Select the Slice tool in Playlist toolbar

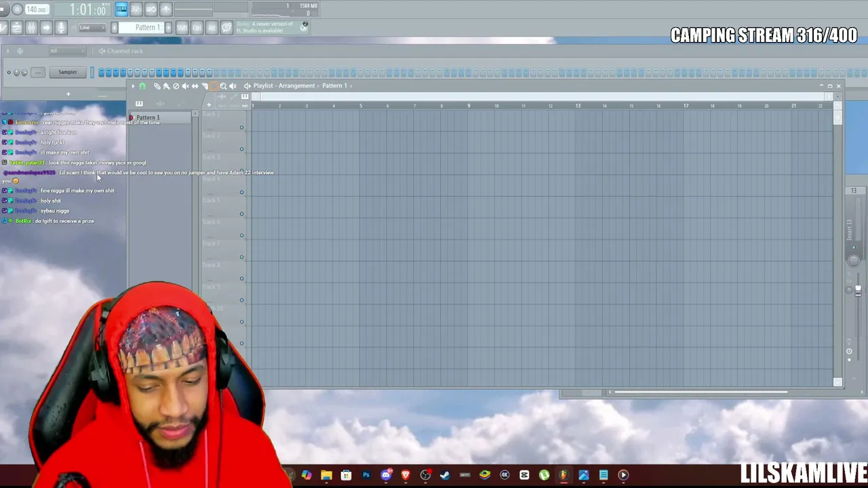pos(204,86)
